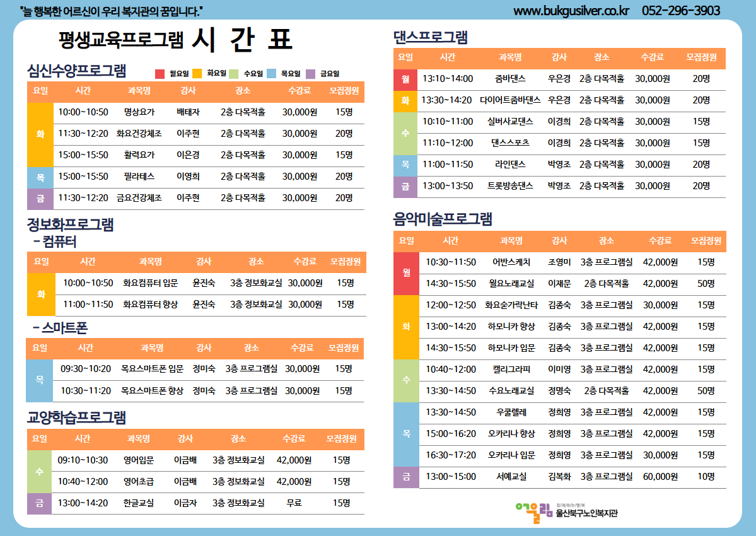The height and width of the screenshot is (536, 756).
Task: Click the phone number 052-296-3903
Action: (680, 11)
